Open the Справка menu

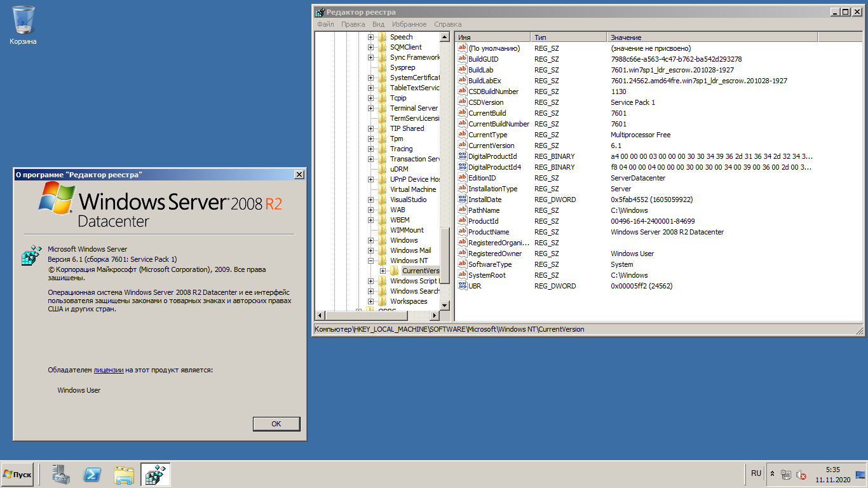(448, 24)
